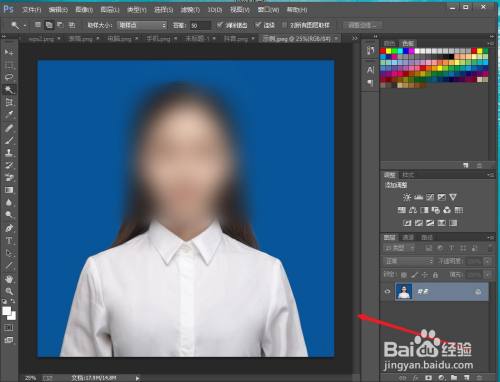The width and height of the screenshot is (500, 382).
Task: Click the Subtract from selection mode icon
Action: coord(60,25)
